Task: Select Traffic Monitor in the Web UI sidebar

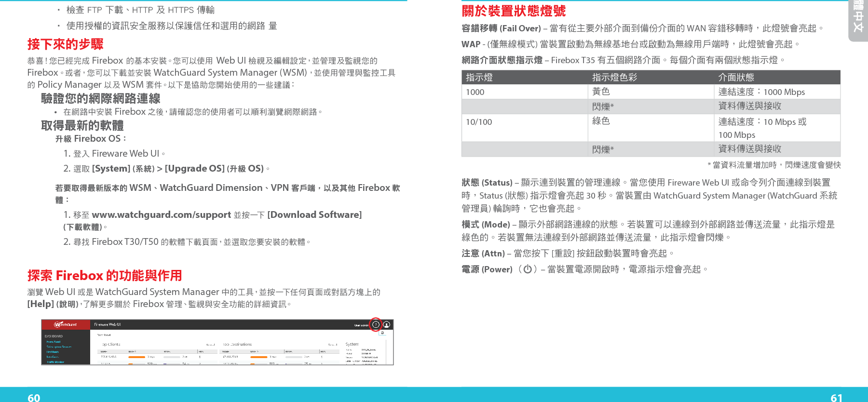Action: click(55, 362)
